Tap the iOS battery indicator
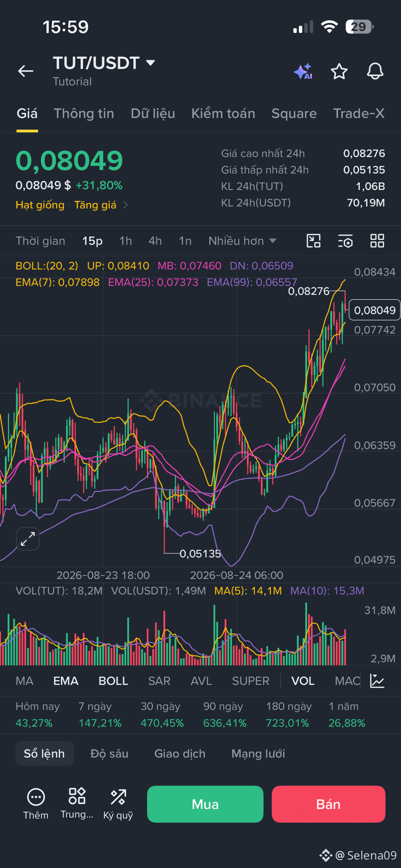Screen dimensions: 401x868 click(359, 27)
